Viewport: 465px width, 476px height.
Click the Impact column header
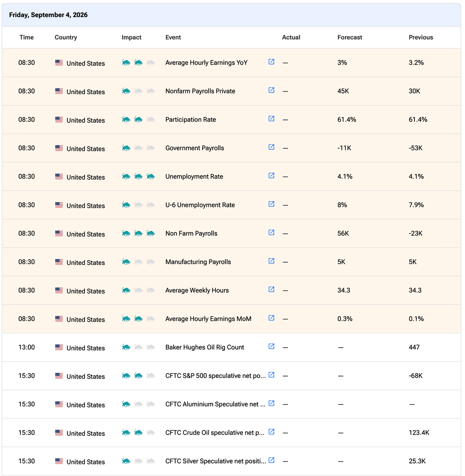(x=131, y=37)
